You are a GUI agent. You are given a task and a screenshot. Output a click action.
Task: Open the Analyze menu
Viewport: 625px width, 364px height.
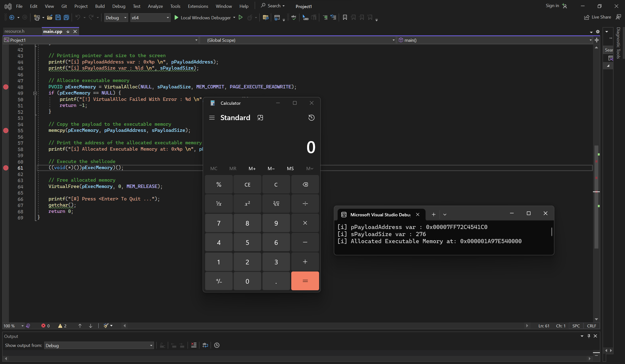[155, 6]
